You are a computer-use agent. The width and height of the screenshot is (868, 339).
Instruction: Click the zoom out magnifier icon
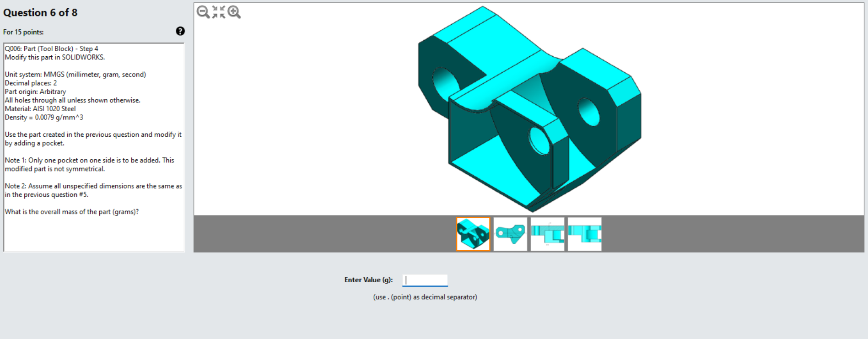tap(203, 12)
